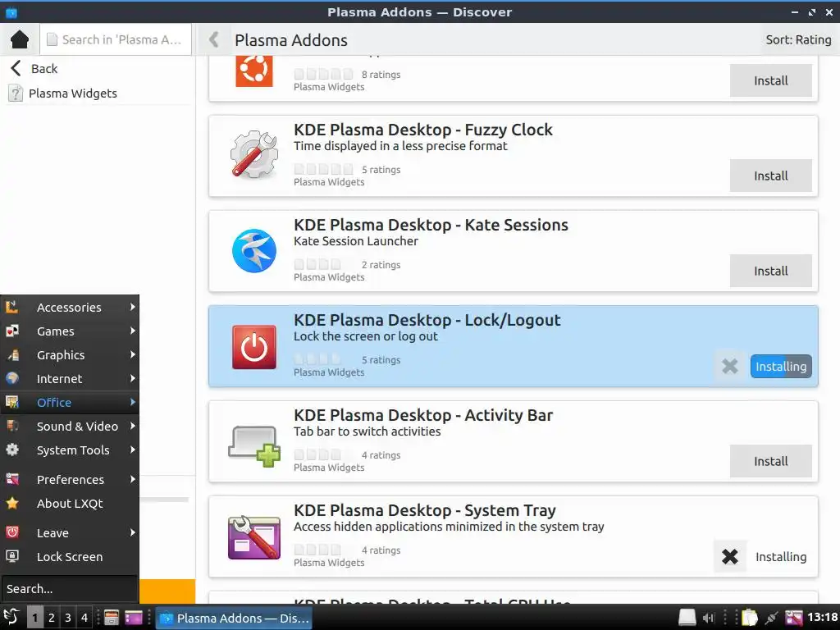
Task: Click the Accessories menu icon
Action: click(x=11, y=307)
